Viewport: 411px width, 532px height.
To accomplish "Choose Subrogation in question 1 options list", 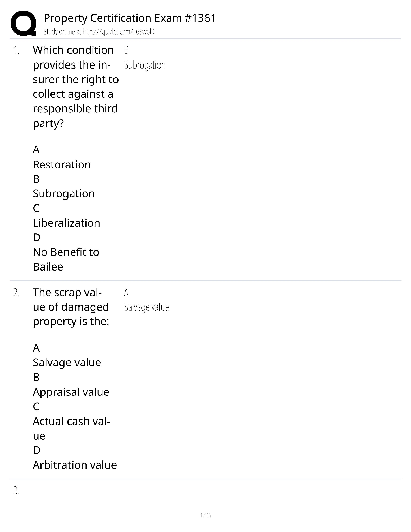I will (63, 194).
